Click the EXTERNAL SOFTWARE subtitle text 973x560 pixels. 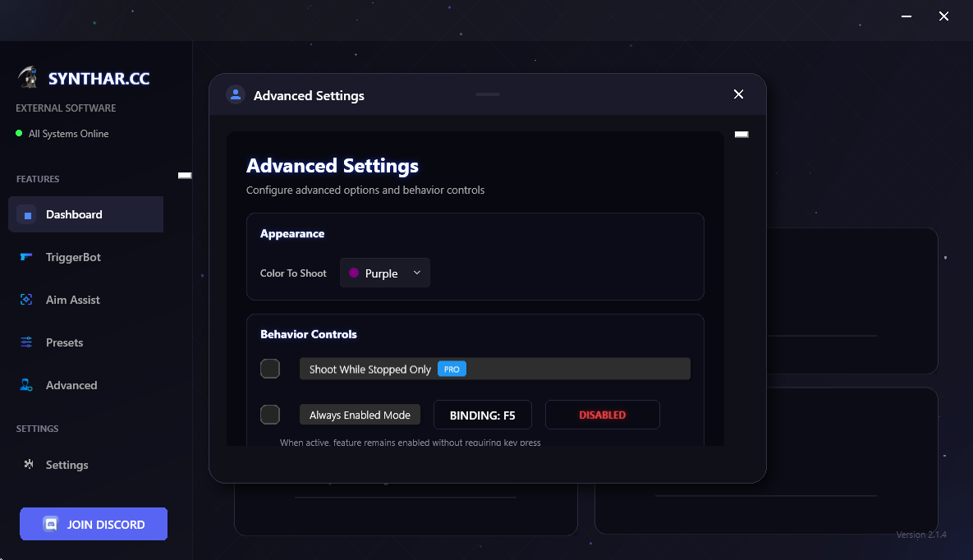click(66, 108)
